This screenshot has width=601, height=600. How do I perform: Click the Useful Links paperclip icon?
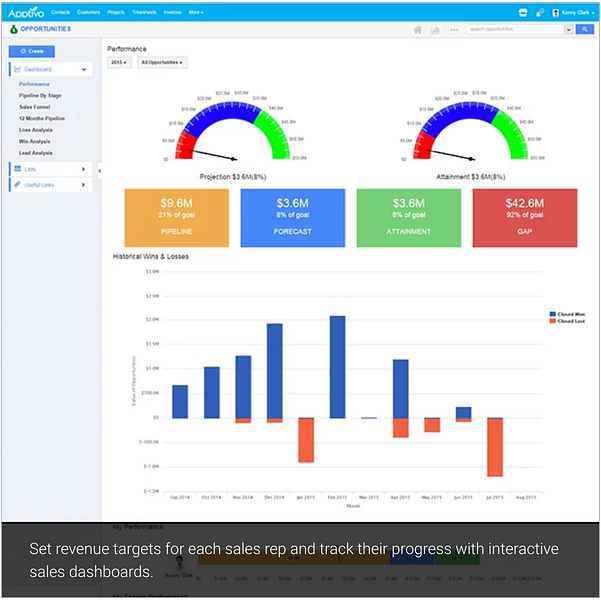click(x=17, y=184)
